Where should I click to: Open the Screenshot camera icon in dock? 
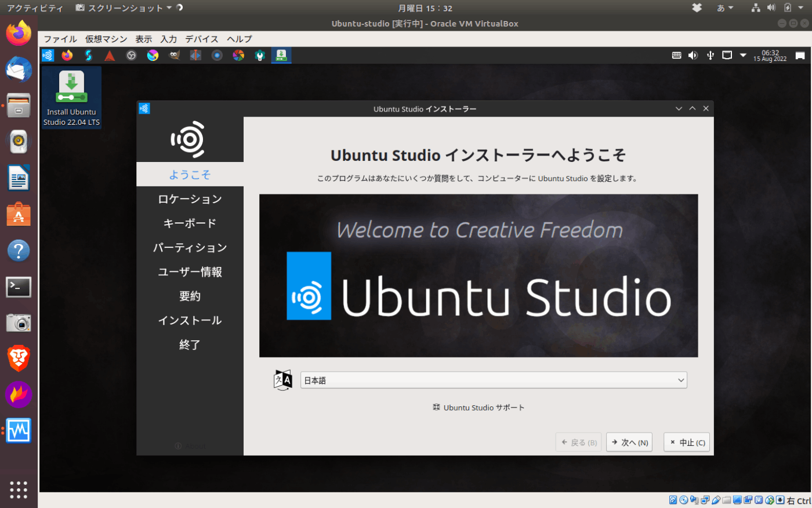[x=19, y=323]
